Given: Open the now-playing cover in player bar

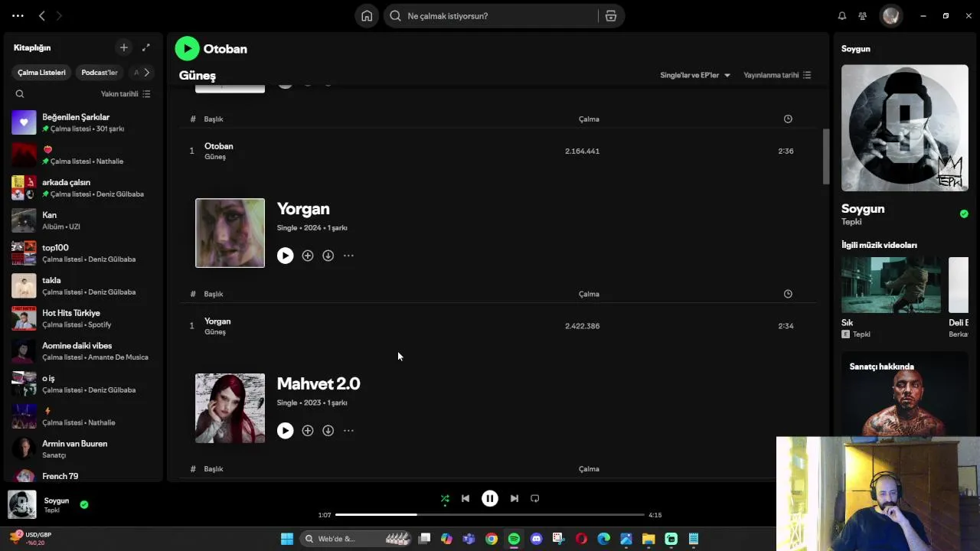Looking at the screenshot, I should coord(22,504).
